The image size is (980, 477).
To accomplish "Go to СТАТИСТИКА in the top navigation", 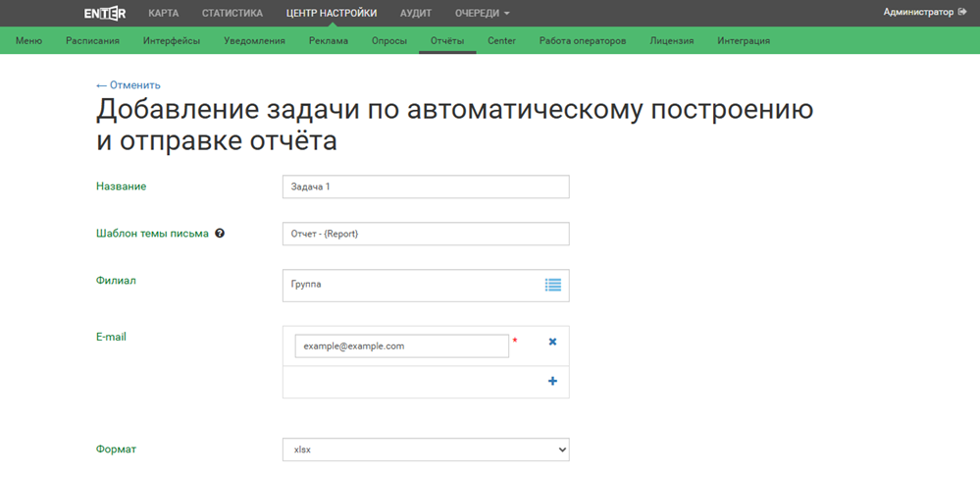I will pos(232,14).
